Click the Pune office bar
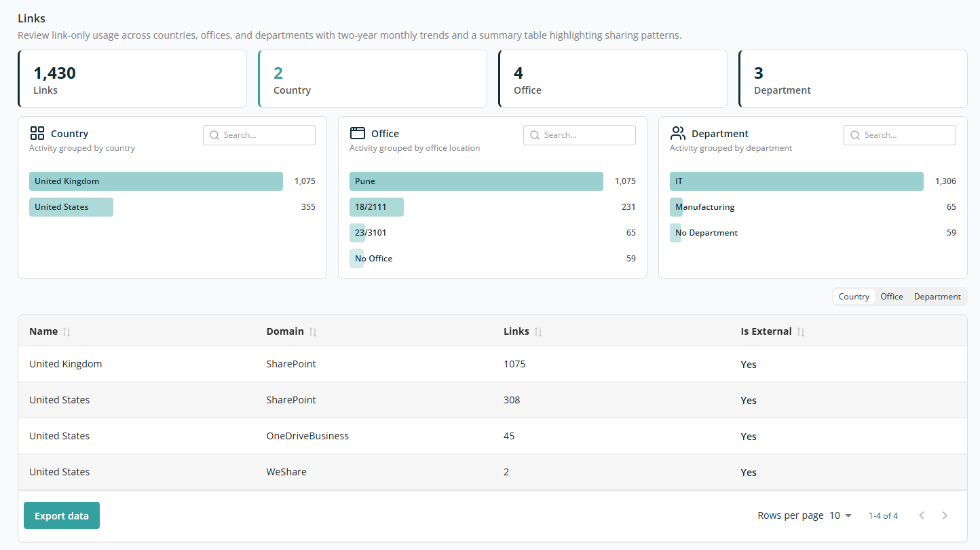This screenshot has height=550, width=980. point(476,181)
